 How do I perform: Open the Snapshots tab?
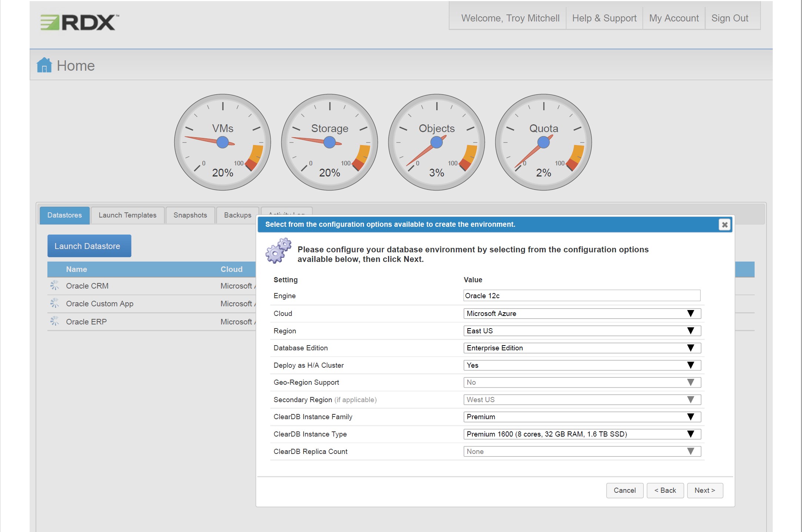(x=190, y=215)
